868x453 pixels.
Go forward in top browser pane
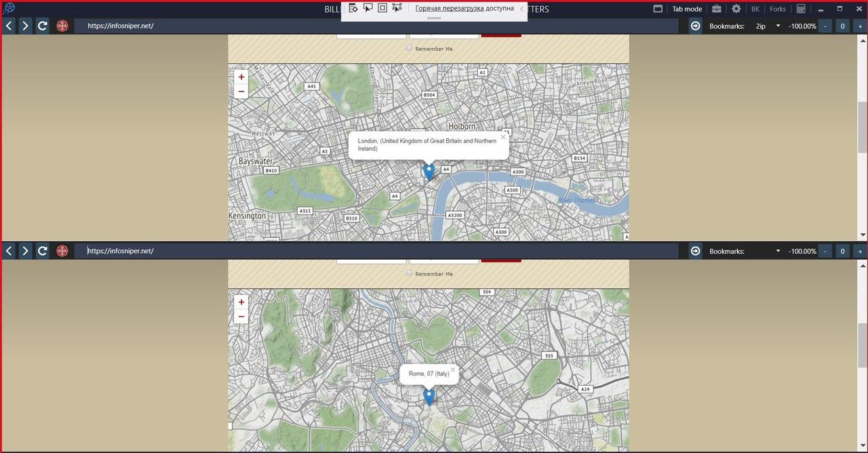click(25, 26)
